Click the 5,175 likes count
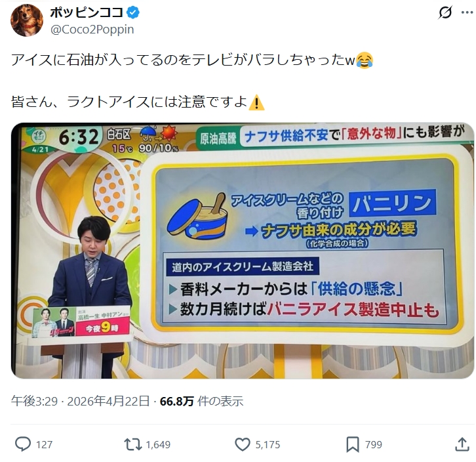This screenshot has height=462, width=476. pos(268,445)
